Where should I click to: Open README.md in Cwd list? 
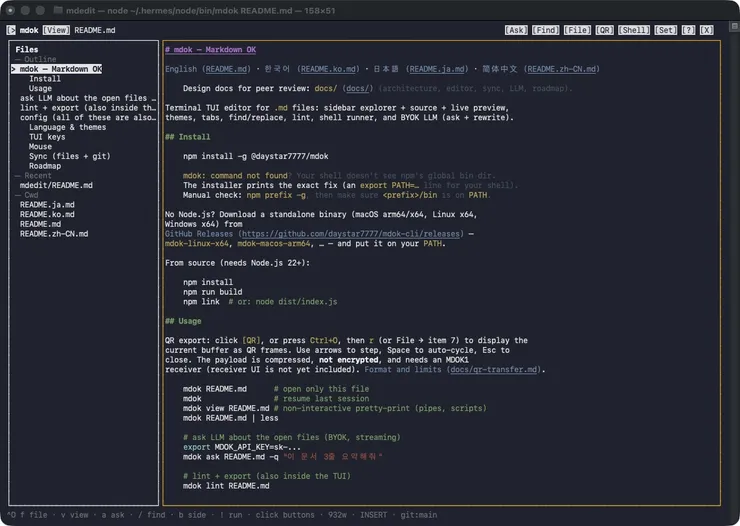(40, 224)
